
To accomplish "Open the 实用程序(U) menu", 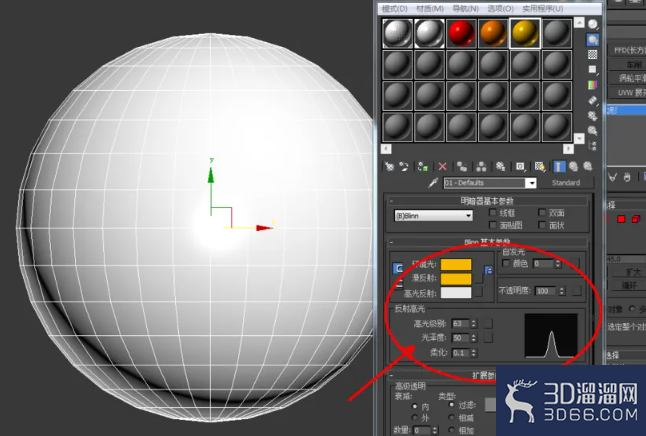I will 543,9.
